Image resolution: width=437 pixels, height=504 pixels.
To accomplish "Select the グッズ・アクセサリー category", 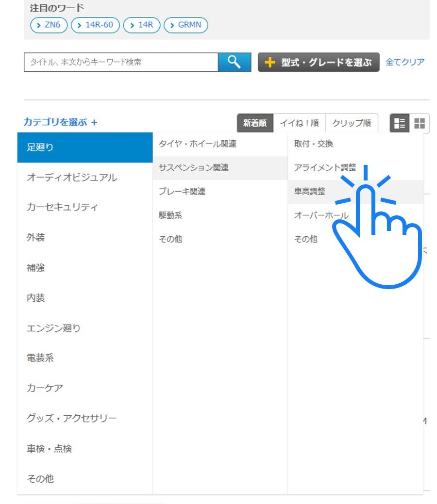I will [85, 418].
